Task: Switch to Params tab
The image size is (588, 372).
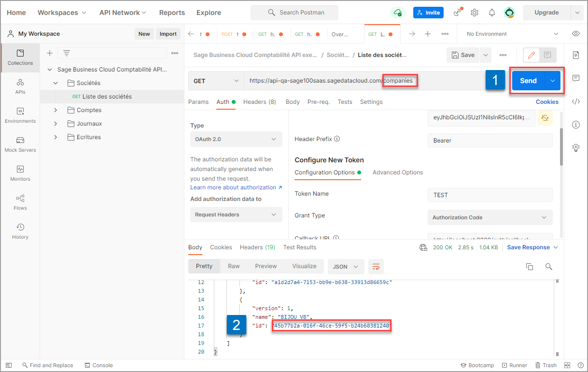Action: pyautogui.click(x=198, y=102)
